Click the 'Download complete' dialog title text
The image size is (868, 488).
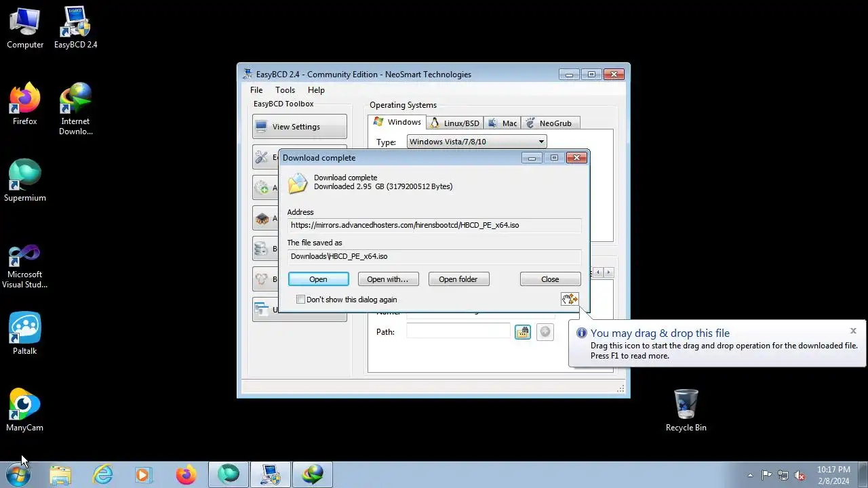pos(319,158)
